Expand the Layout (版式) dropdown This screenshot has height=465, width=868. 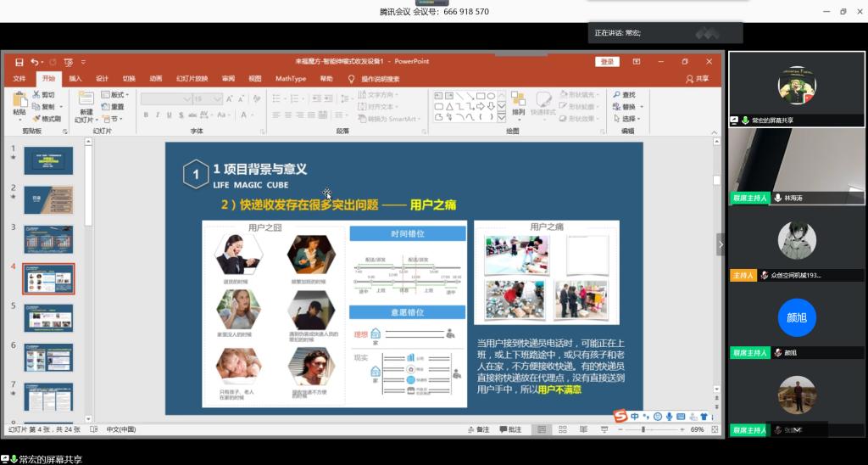click(118, 95)
